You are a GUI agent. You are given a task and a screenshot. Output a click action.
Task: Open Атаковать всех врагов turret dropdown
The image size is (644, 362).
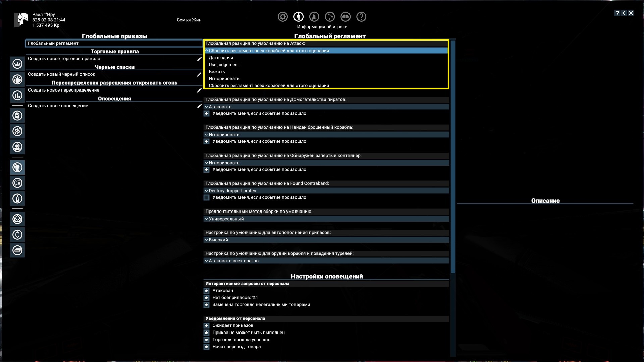pos(326,261)
